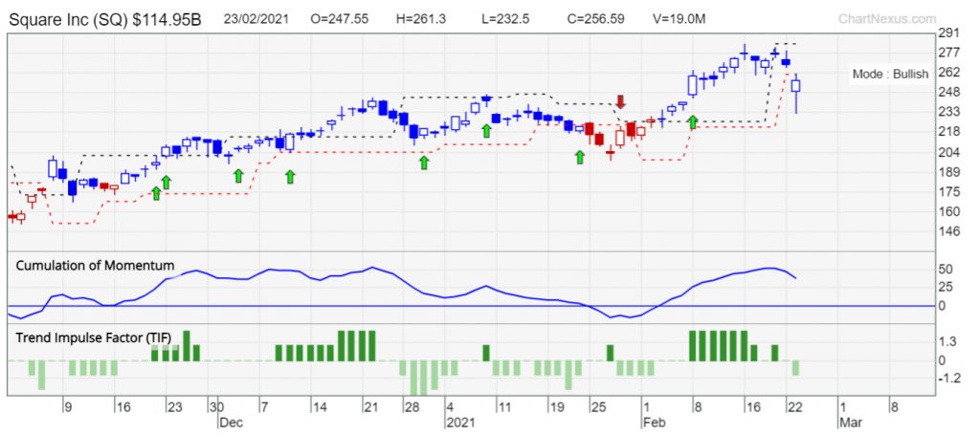The width and height of the screenshot is (980, 434).
Task: Click the 50 momentum axis label
Action: tap(947, 270)
